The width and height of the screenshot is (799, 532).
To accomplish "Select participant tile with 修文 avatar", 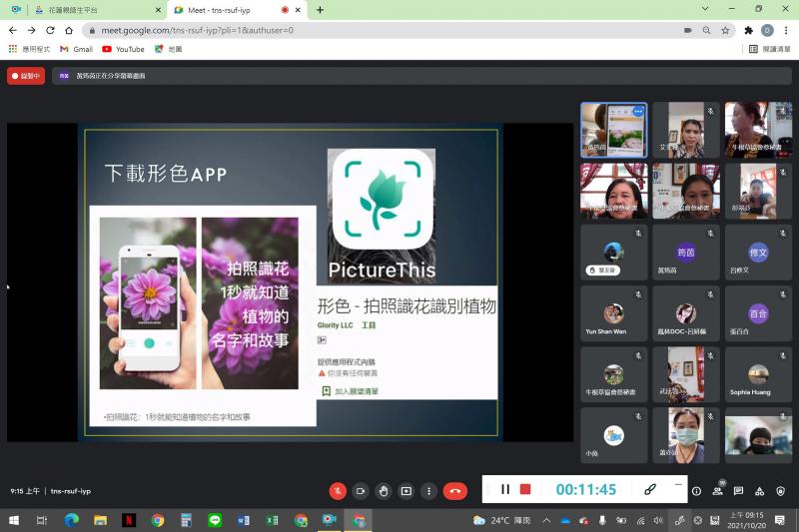I will (x=758, y=252).
